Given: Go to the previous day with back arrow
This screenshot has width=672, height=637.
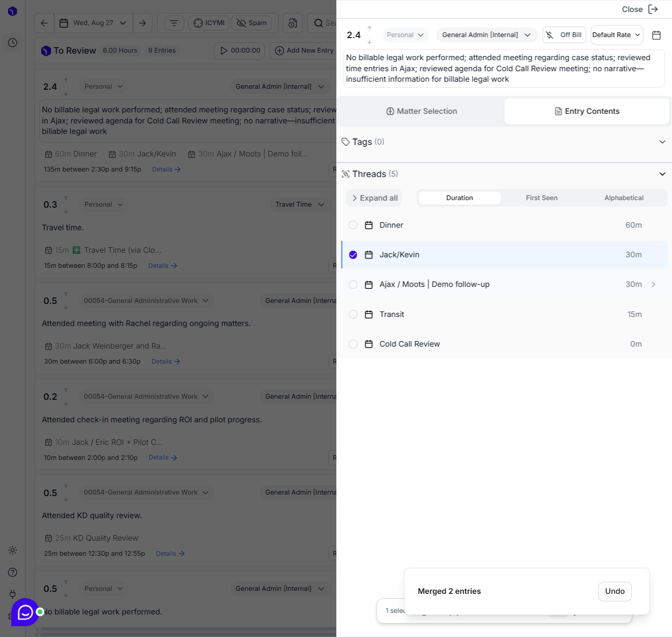Looking at the screenshot, I should pyautogui.click(x=44, y=23).
